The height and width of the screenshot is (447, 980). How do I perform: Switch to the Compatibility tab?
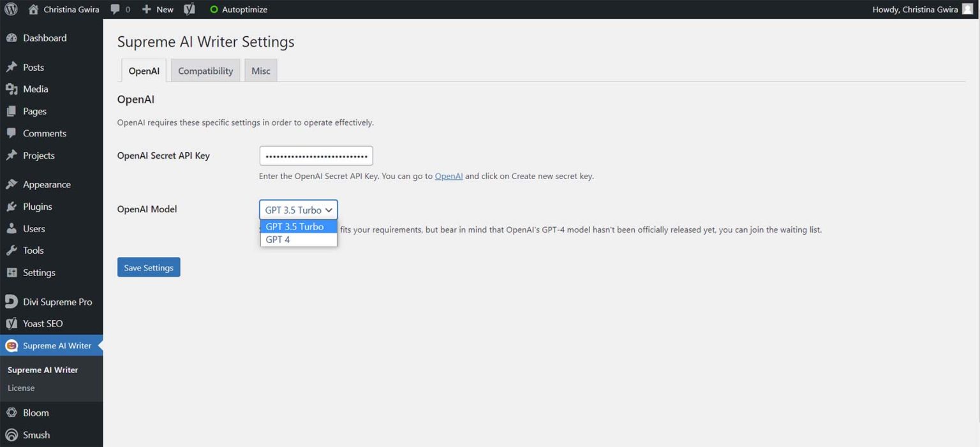[x=205, y=71]
